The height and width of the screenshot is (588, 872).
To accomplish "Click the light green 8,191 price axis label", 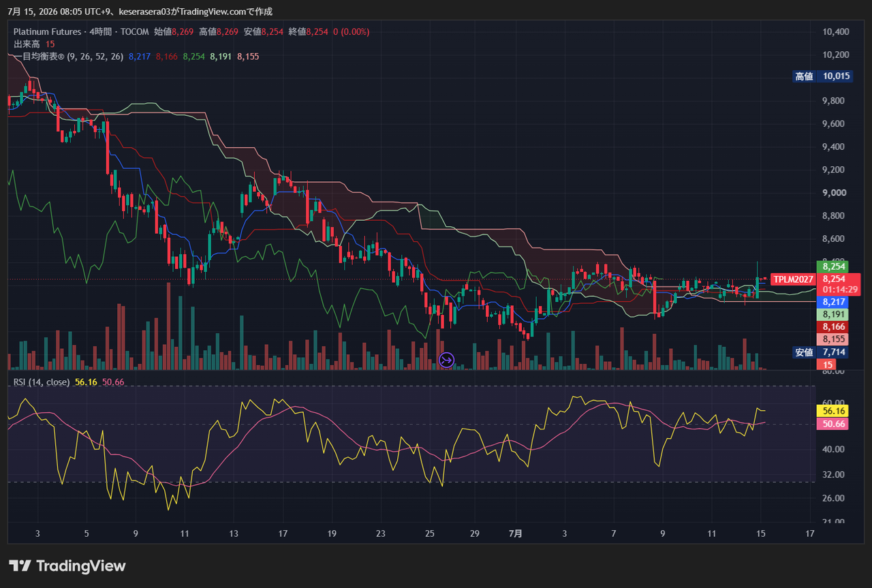I will pyautogui.click(x=834, y=315).
